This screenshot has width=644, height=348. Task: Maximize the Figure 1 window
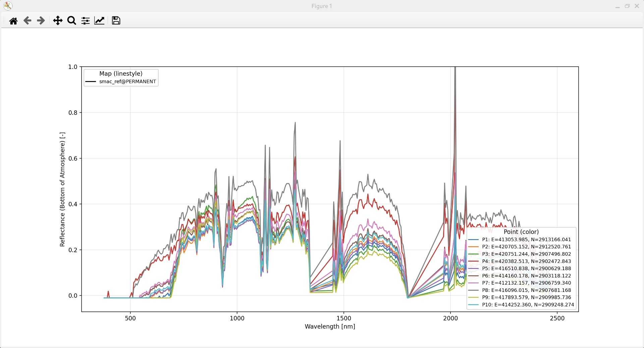pyautogui.click(x=627, y=6)
